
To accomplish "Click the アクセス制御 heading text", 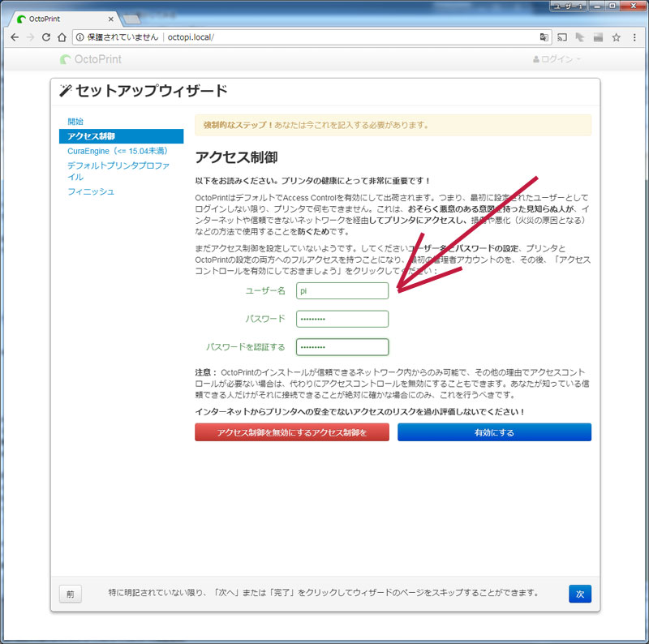I will tap(236, 157).
